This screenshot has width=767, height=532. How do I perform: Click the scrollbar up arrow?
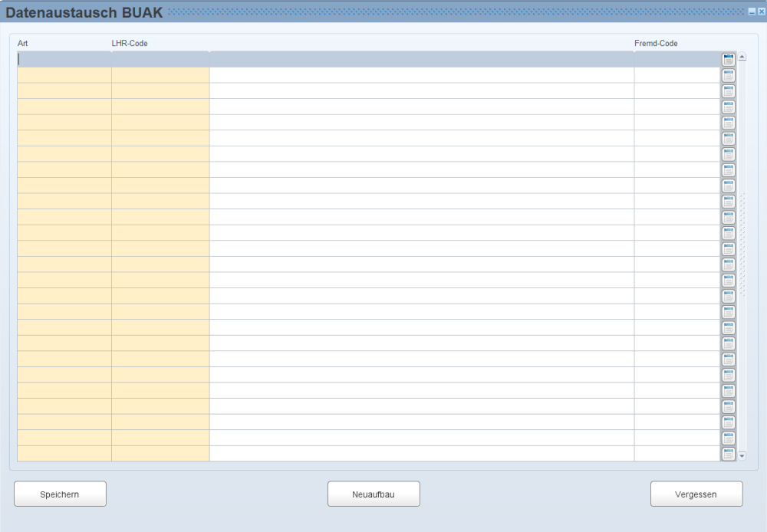click(742, 57)
